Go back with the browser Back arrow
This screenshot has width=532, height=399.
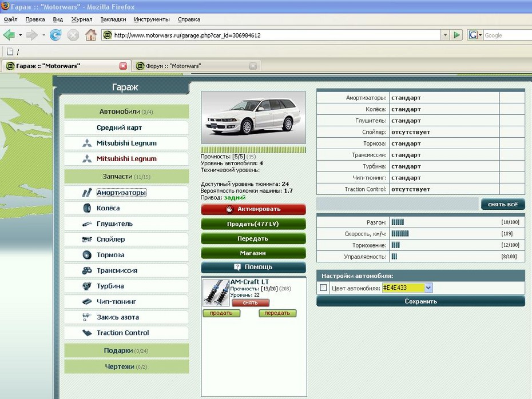9,35
